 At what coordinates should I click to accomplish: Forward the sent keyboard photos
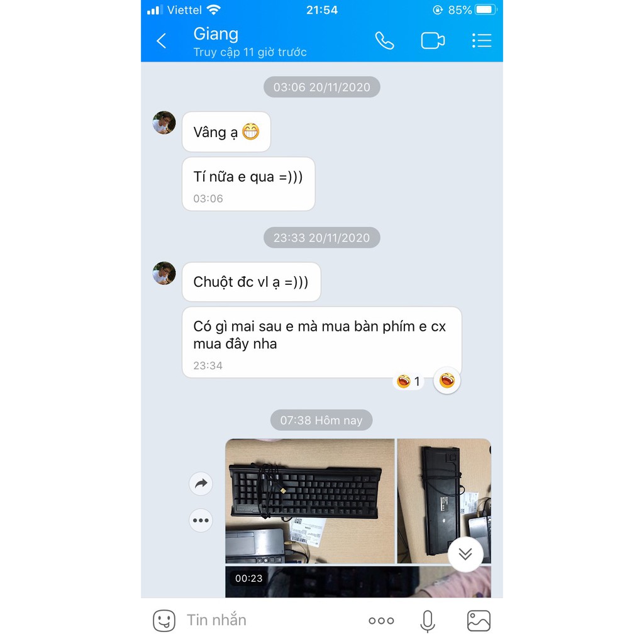point(201,484)
